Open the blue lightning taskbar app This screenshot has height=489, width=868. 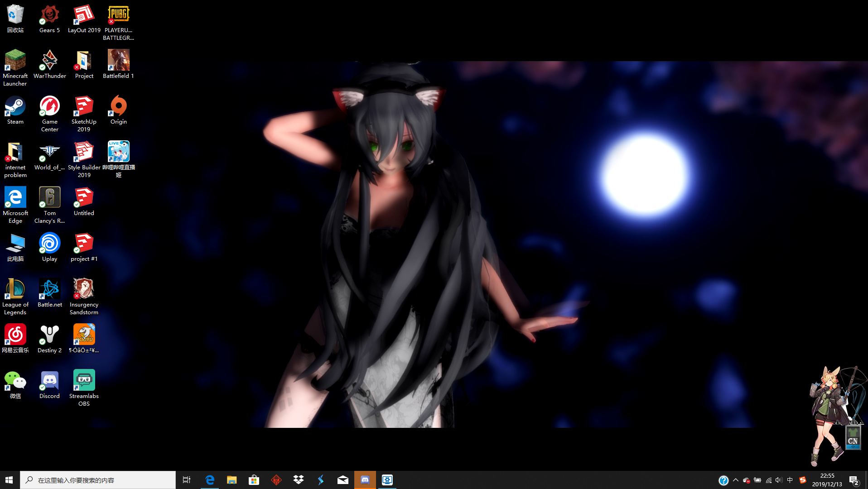[x=321, y=480]
